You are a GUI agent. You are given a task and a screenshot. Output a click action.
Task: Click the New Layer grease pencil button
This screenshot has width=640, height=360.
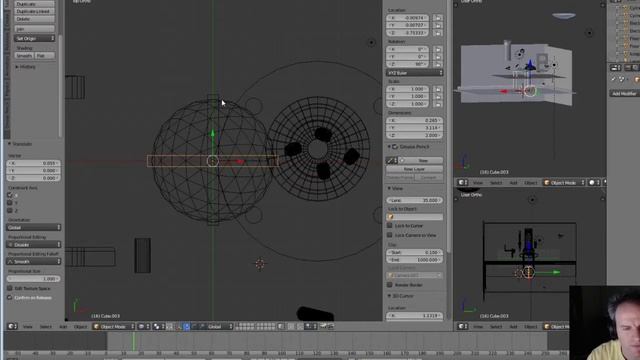click(x=414, y=169)
